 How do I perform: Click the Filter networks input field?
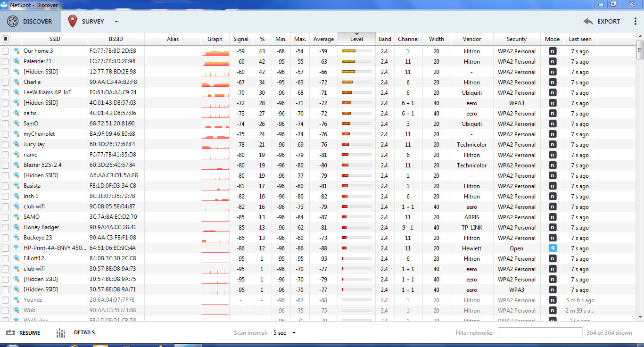click(x=540, y=333)
